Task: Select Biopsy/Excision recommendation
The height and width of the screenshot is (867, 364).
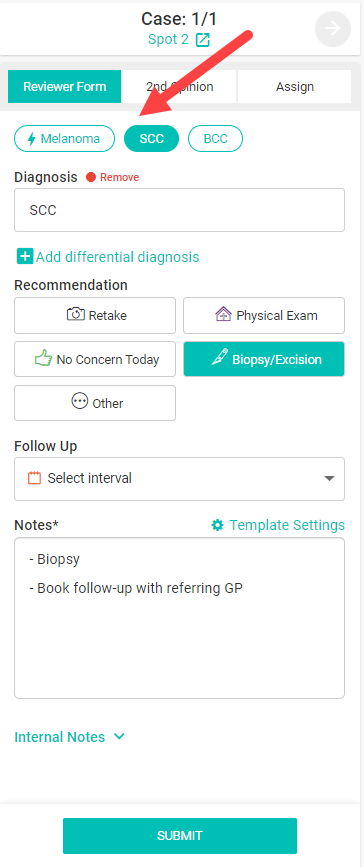Action: tap(264, 359)
